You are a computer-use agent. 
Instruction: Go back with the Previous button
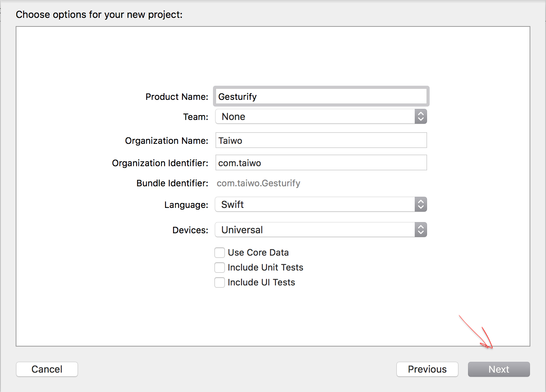(427, 369)
